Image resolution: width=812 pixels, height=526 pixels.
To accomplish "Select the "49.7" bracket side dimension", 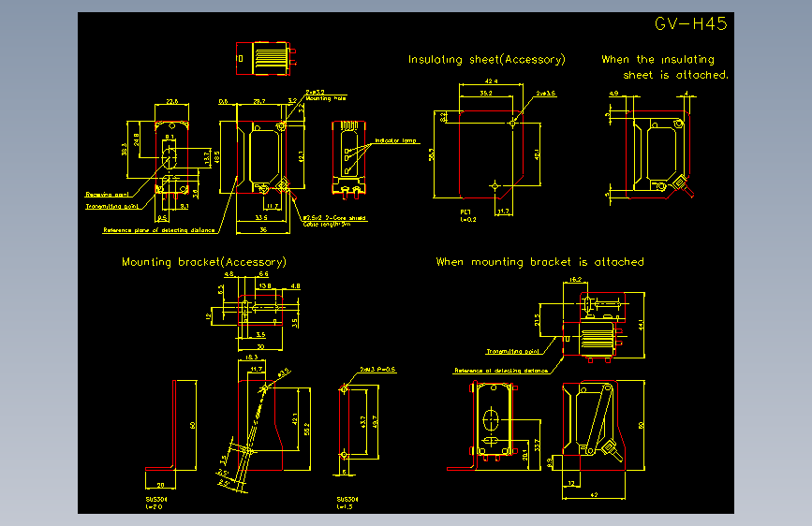I will [375, 422].
